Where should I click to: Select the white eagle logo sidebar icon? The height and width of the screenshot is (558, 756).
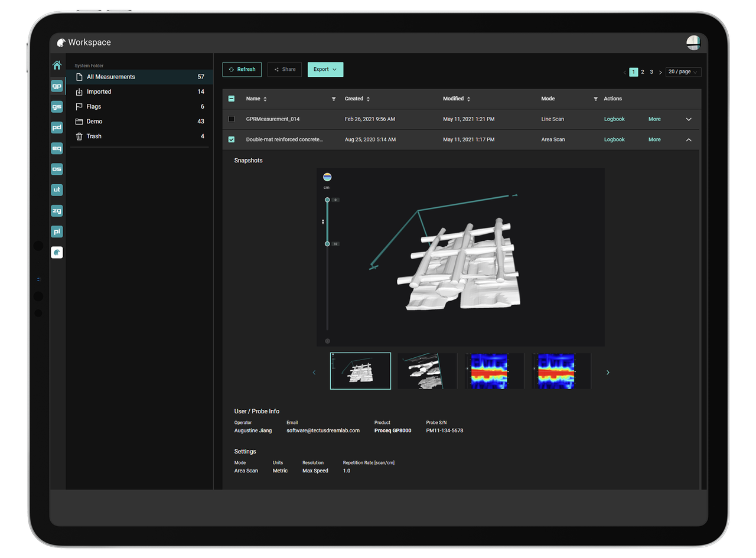tap(57, 252)
